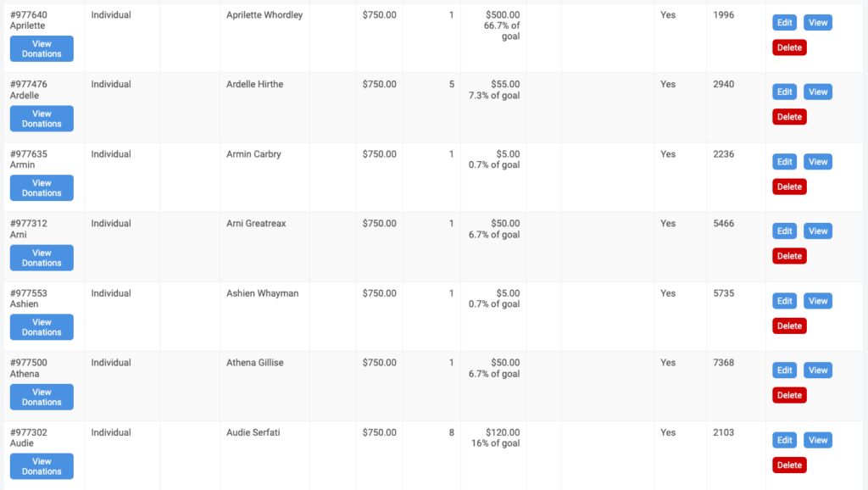View donations for Armin #977635
Viewport: 868px width, 490px height.
click(42, 187)
